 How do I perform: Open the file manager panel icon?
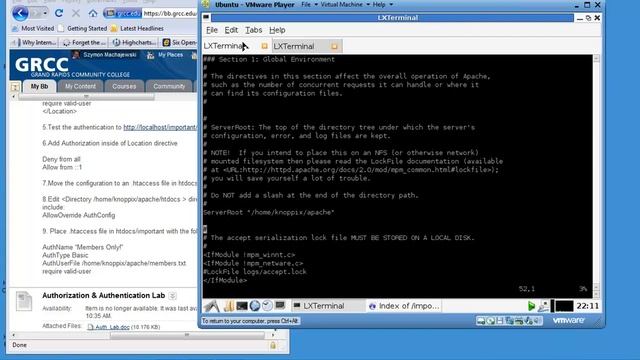(229, 306)
